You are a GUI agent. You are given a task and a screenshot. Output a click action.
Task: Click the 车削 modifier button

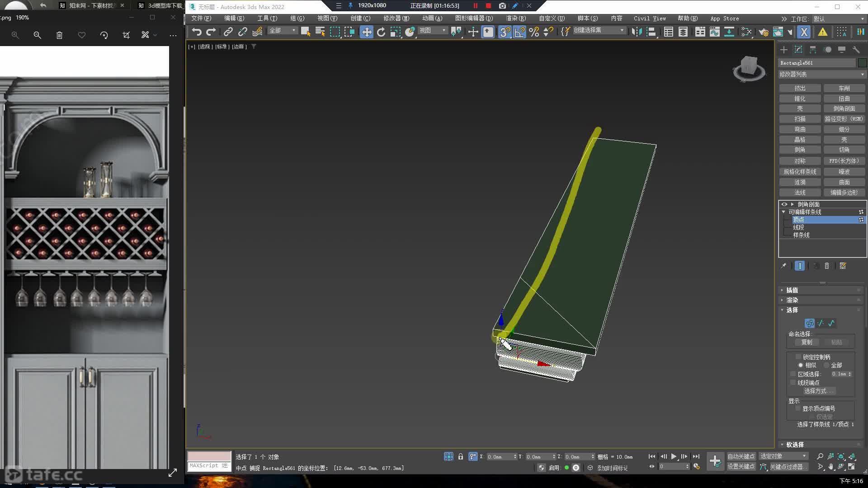click(844, 88)
